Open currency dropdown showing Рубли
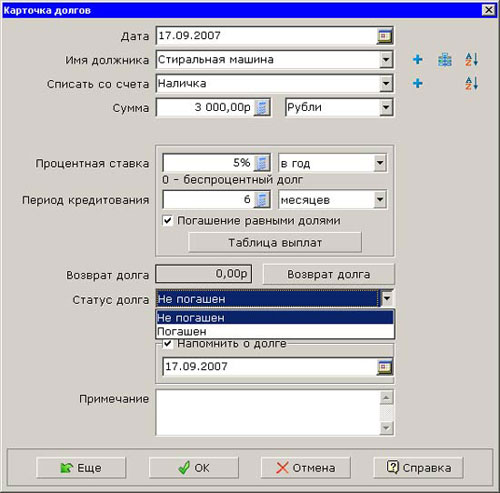The height and width of the screenshot is (493, 500). pos(386,107)
